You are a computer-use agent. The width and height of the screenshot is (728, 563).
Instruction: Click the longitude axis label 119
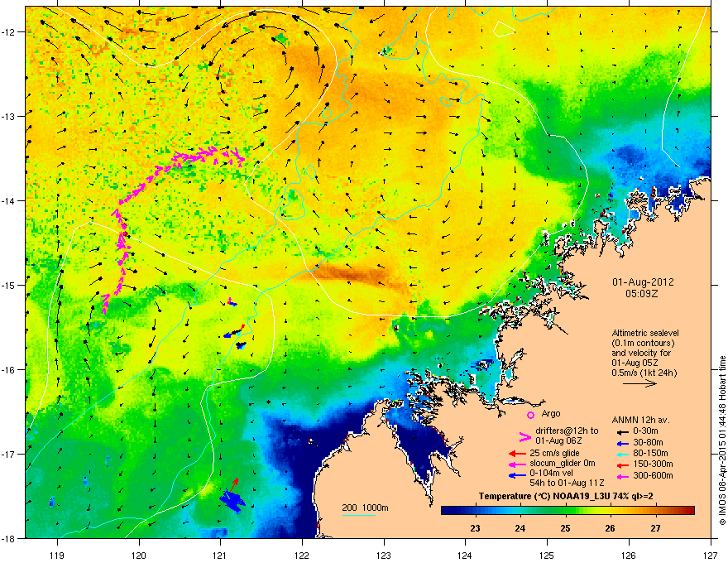pyautogui.click(x=57, y=555)
